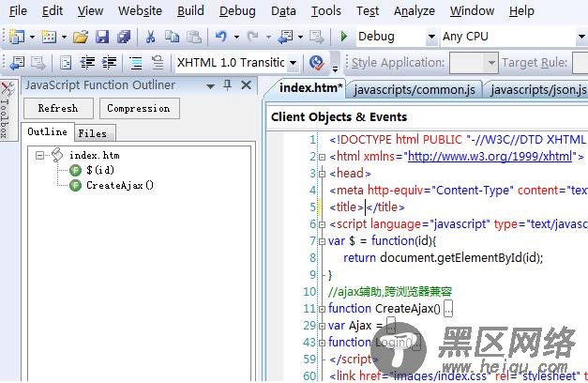This screenshot has width=588, height=383.
Task: Click the Decrease Indent icon
Action: pos(87,63)
